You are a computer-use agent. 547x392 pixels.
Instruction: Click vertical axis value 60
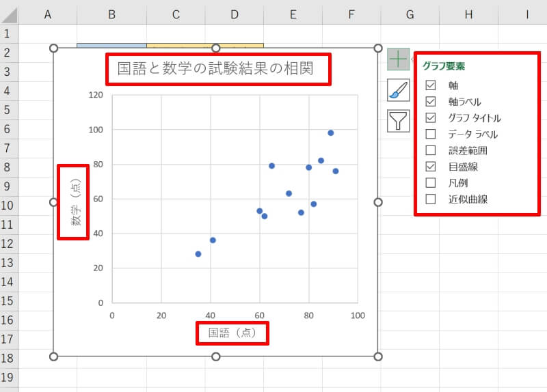click(98, 199)
